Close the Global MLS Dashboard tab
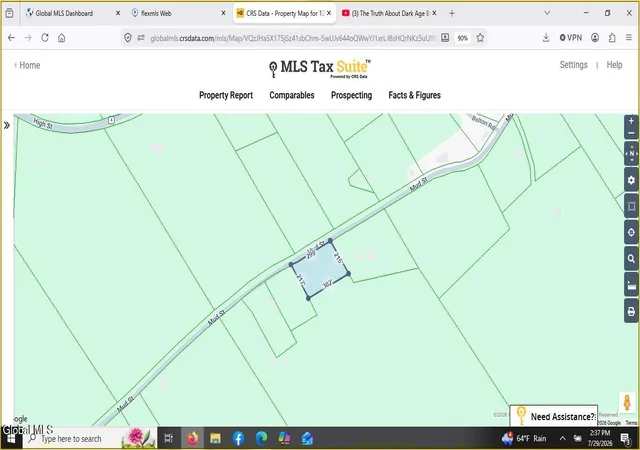This screenshot has width=640, height=450. (x=118, y=13)
